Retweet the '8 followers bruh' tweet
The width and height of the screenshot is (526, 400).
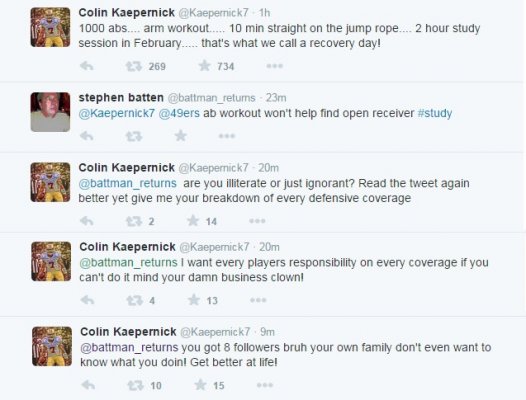click(x=136, y=386)
